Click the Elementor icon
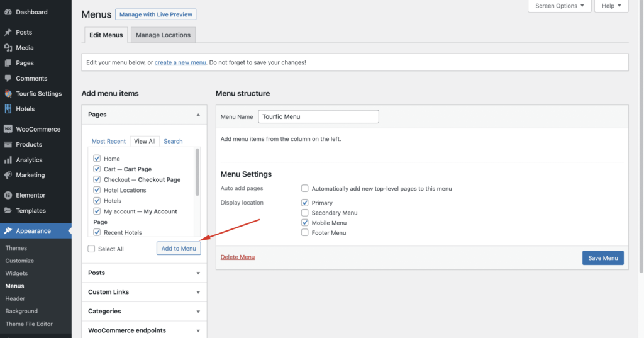The image size is (644, 338). (x=8, y=195)
